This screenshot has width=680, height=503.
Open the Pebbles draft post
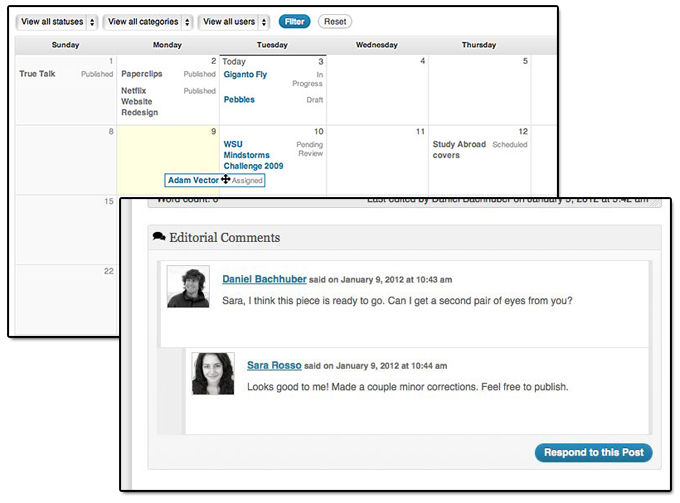(239, 99)
